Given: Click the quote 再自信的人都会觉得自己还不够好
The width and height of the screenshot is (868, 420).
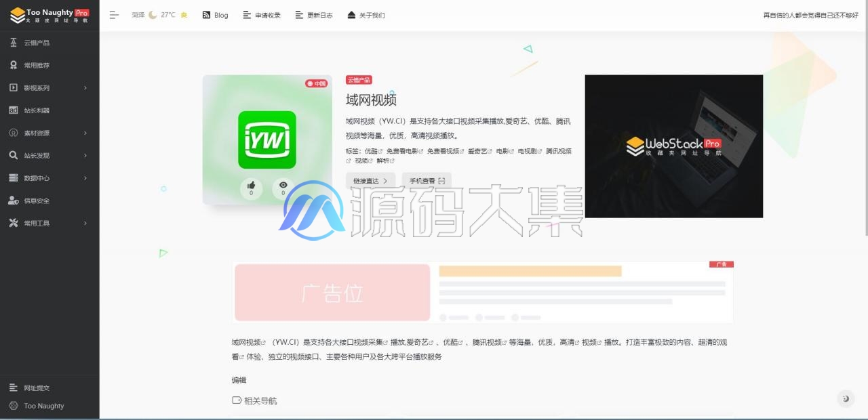Looking at the screenshot, I should pos(811,15).
